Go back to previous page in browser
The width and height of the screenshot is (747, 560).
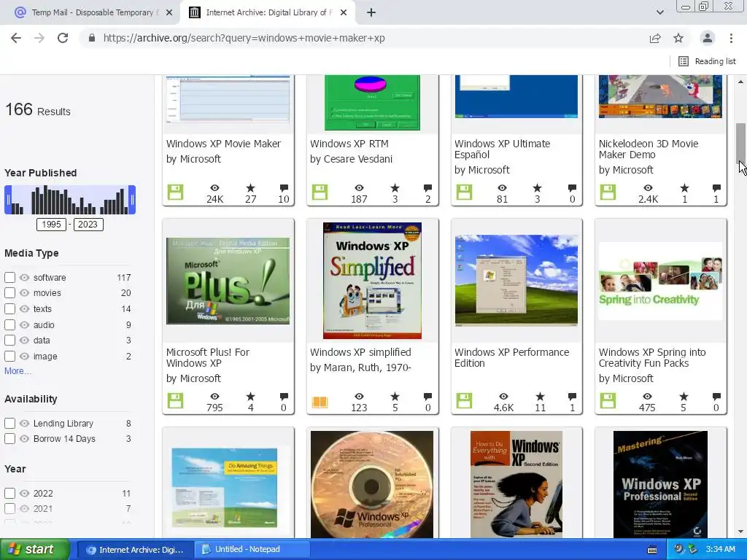(x=16, y=38)
